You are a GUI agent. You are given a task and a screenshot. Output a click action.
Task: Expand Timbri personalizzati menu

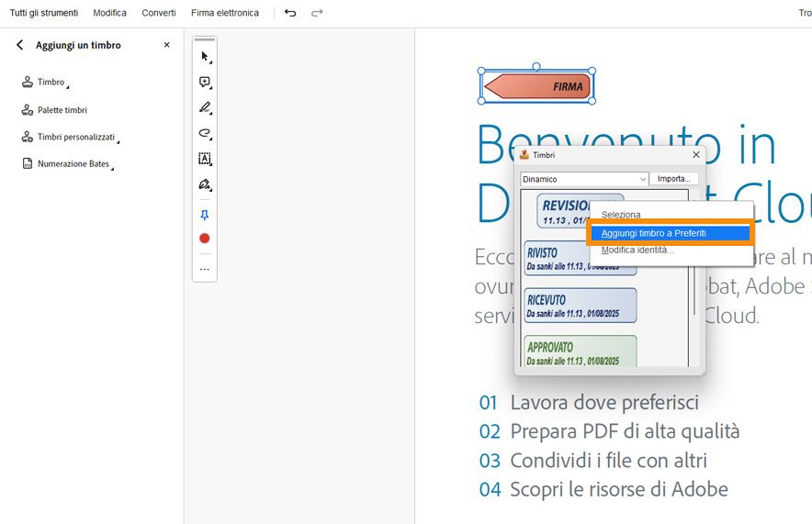(71, 137)
